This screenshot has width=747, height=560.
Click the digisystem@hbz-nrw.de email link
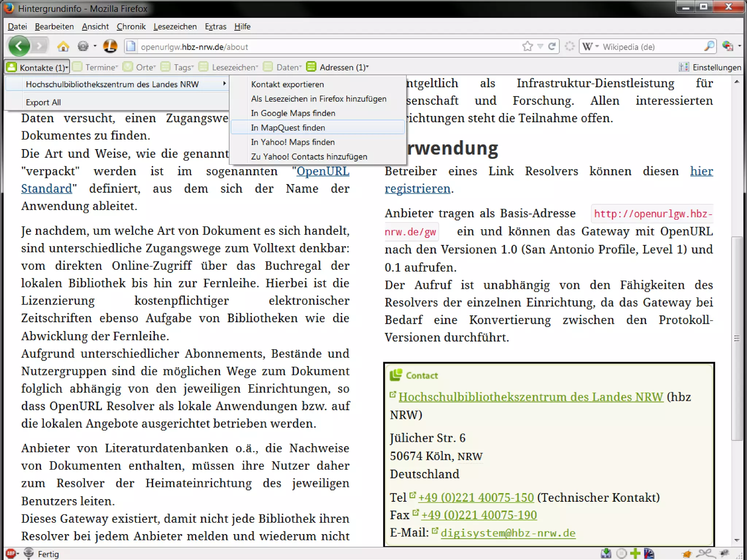click(x=508, y=533)
